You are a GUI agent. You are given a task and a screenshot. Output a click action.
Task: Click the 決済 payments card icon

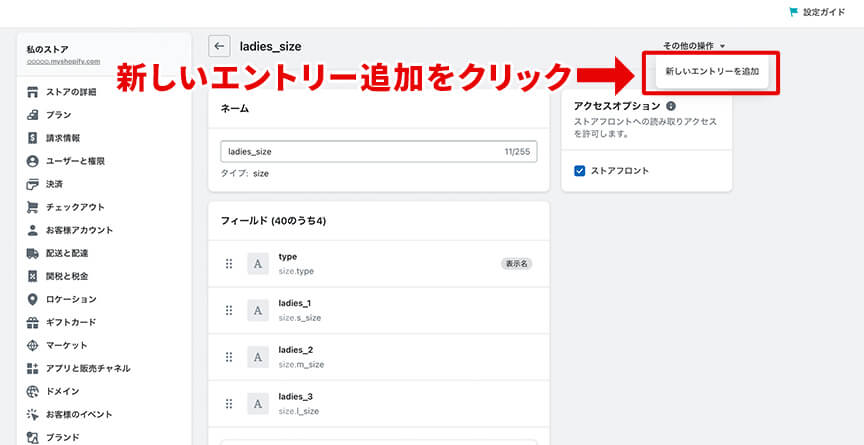coord(33,184)
